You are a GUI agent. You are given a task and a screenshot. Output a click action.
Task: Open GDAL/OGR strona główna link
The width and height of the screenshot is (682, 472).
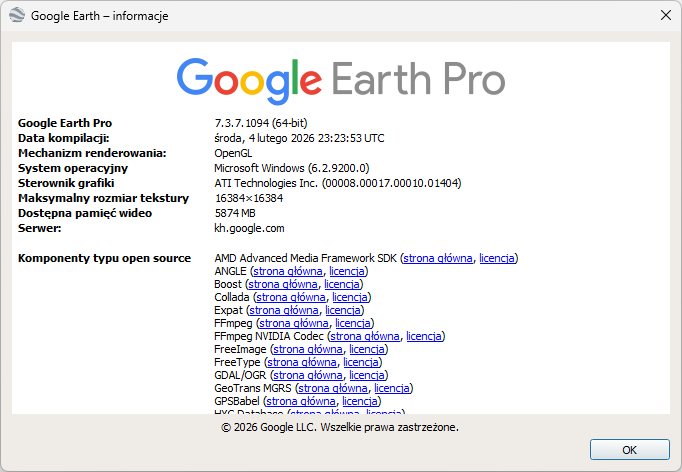point(308,375)
